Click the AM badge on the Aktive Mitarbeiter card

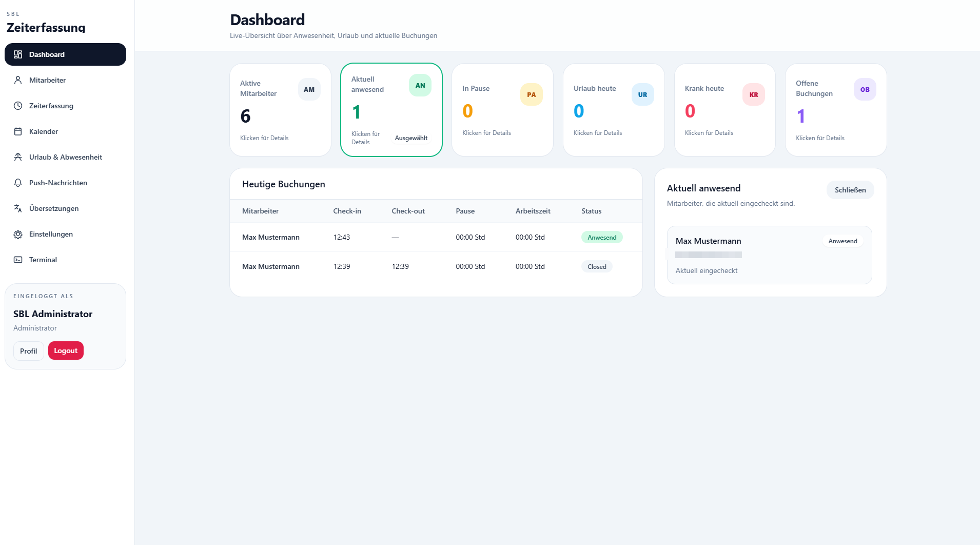[309, 89]
